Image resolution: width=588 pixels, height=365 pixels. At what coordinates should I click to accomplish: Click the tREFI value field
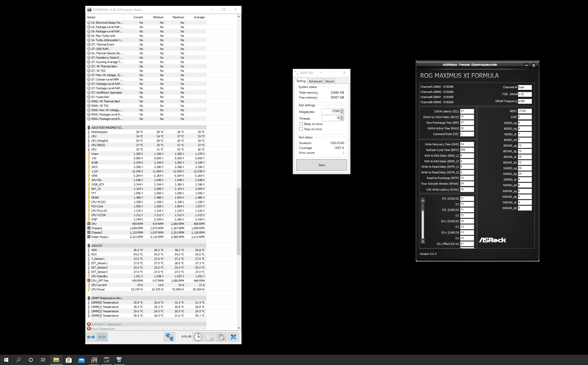(x=525, y=111)
